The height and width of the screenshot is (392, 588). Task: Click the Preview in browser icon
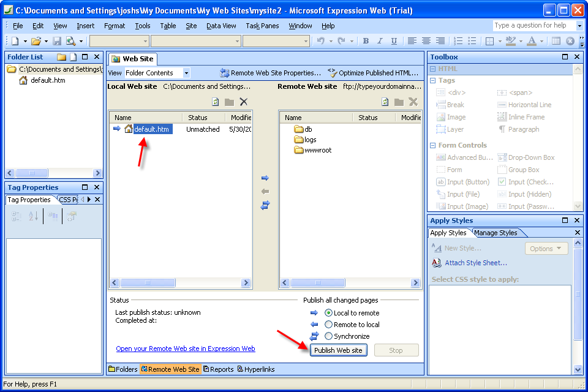(x=70, y=41)
